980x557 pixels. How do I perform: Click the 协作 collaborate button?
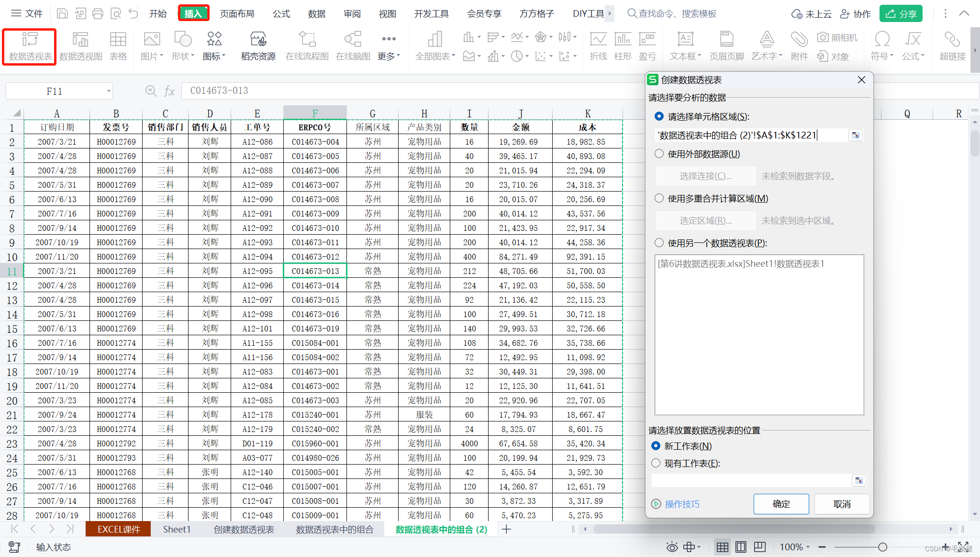point(856,13)
